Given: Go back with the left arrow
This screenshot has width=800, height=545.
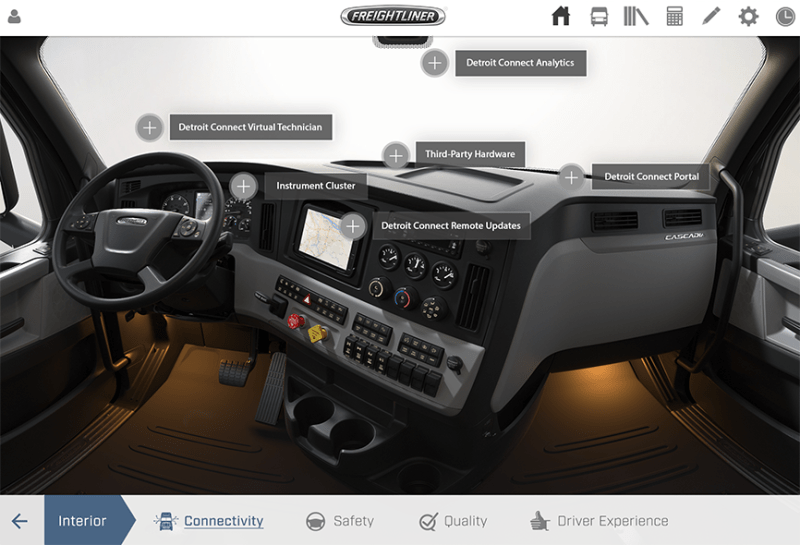Looking at the screenshot, I should pos(20,521).
